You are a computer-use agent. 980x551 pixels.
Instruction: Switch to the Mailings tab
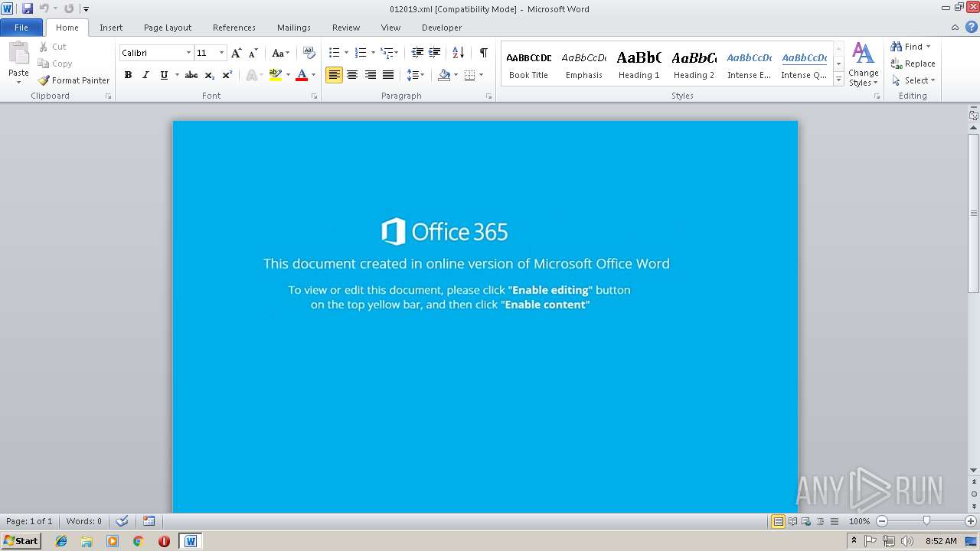point(294,28)
